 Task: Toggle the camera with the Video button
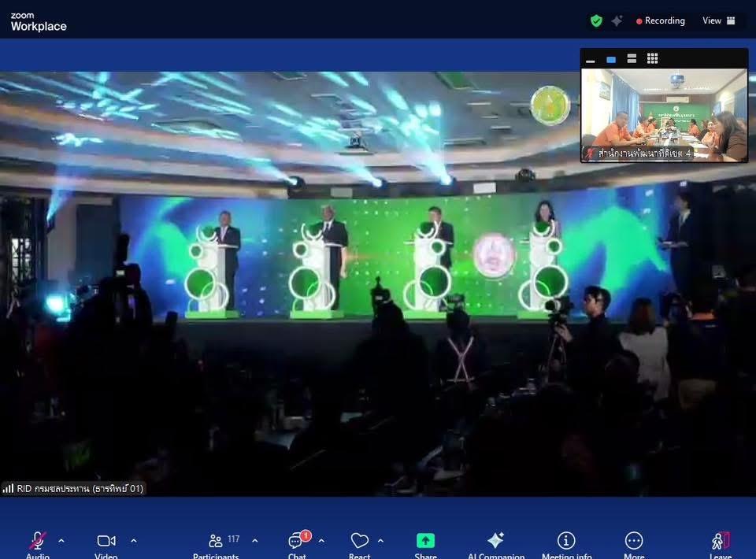(106, 542)
